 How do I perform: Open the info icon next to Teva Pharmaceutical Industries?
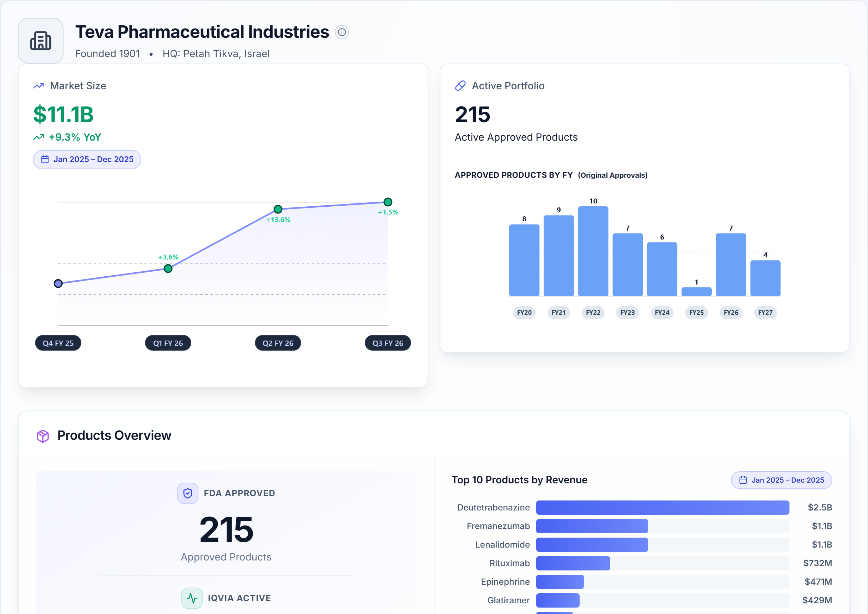point(342,32)
